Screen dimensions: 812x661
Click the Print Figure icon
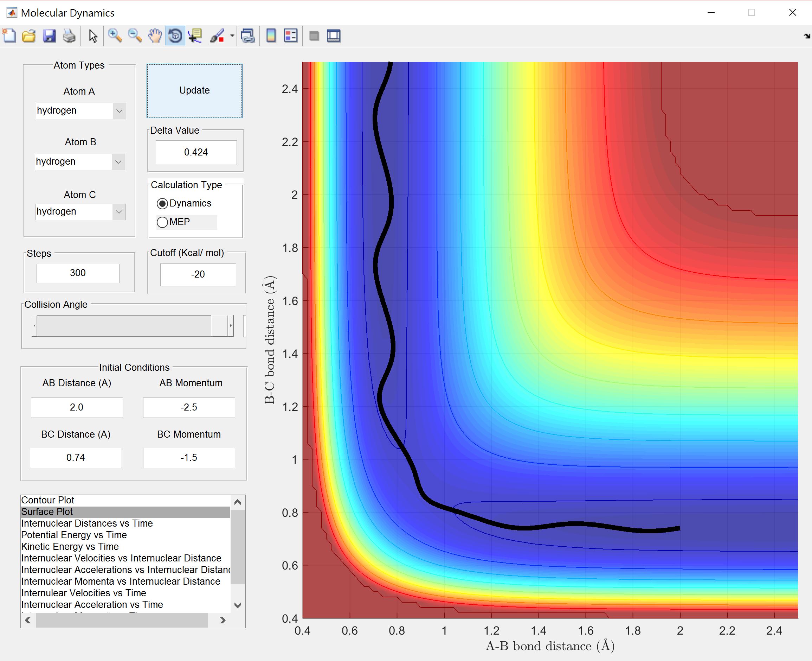[x=69, y=36]
